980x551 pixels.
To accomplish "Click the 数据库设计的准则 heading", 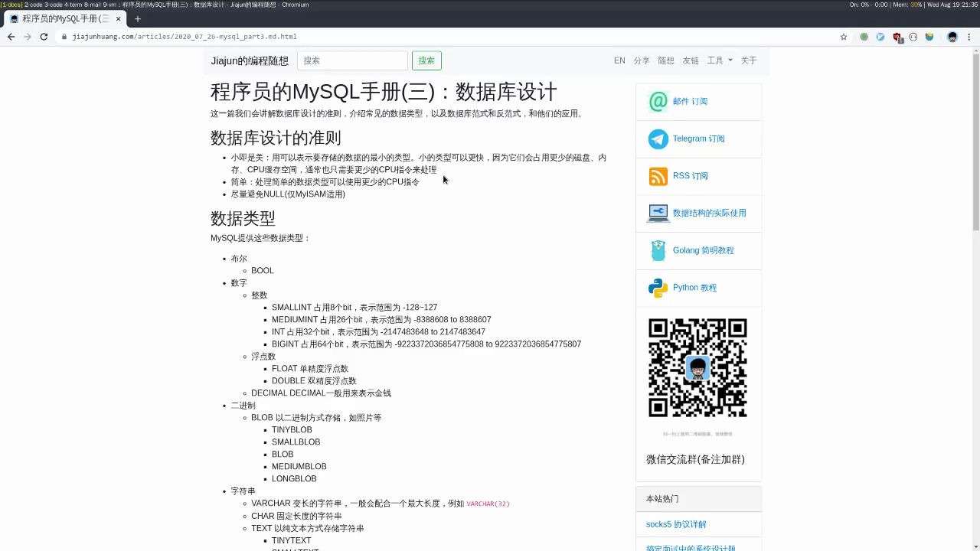I will click(276, 138).
